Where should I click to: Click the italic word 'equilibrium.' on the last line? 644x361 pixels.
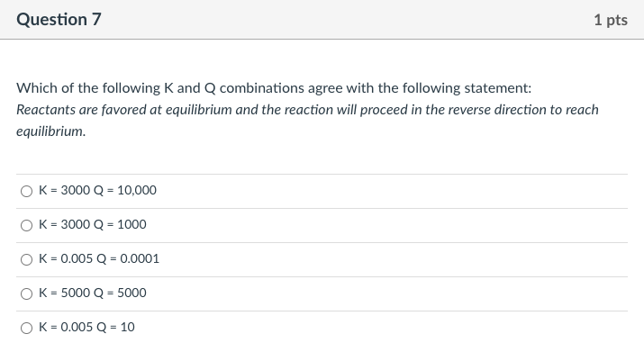(x=51, y=131)
